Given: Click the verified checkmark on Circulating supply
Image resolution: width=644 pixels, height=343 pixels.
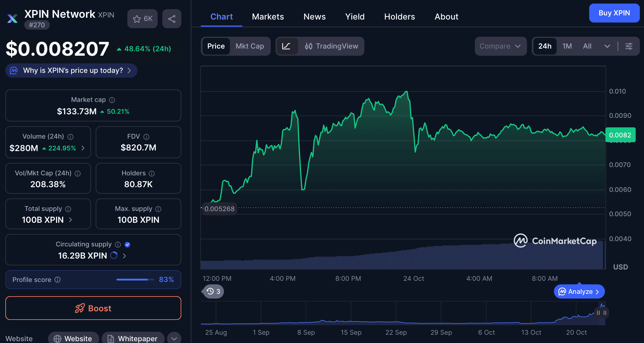Looking at the screenshot, I should click(x=127, y=244).
